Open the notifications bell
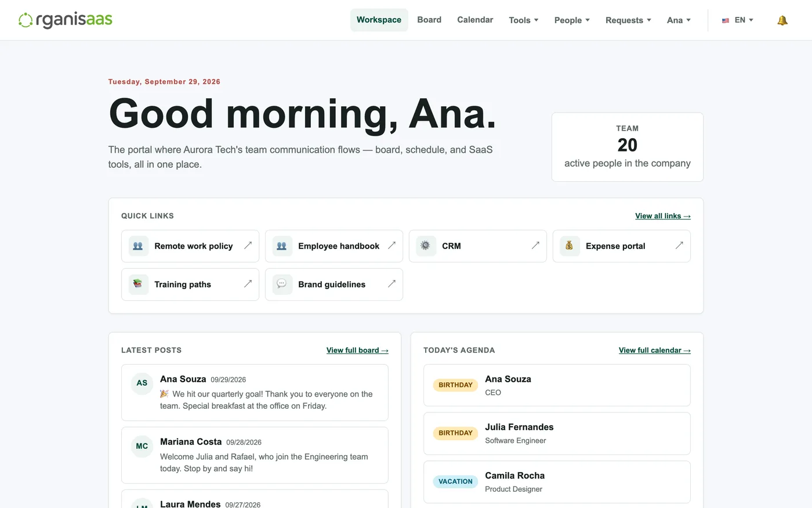This screenshot has width=812, height=508. tap(782, 20)
